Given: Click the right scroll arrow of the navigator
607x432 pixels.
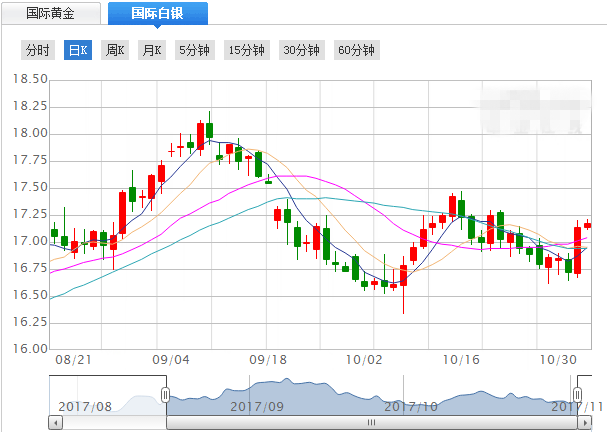Looking at the screenshot, I should [x=587, y=423].
